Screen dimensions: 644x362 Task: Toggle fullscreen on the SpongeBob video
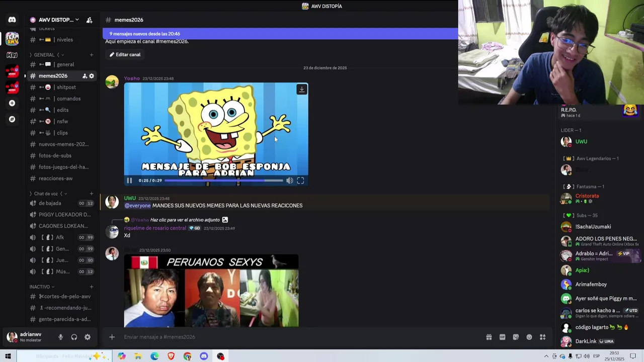point(300,180)
